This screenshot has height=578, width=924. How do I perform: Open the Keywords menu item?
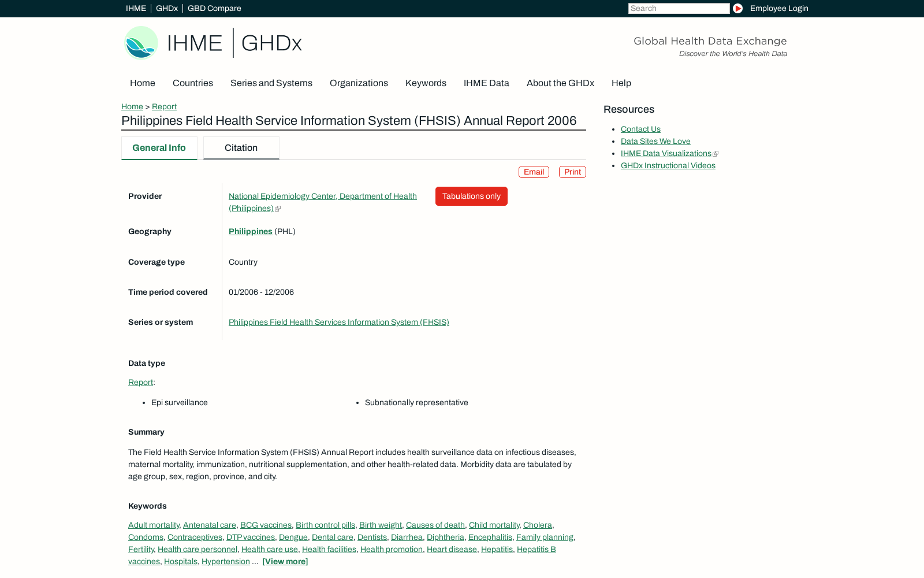(426, 83)
